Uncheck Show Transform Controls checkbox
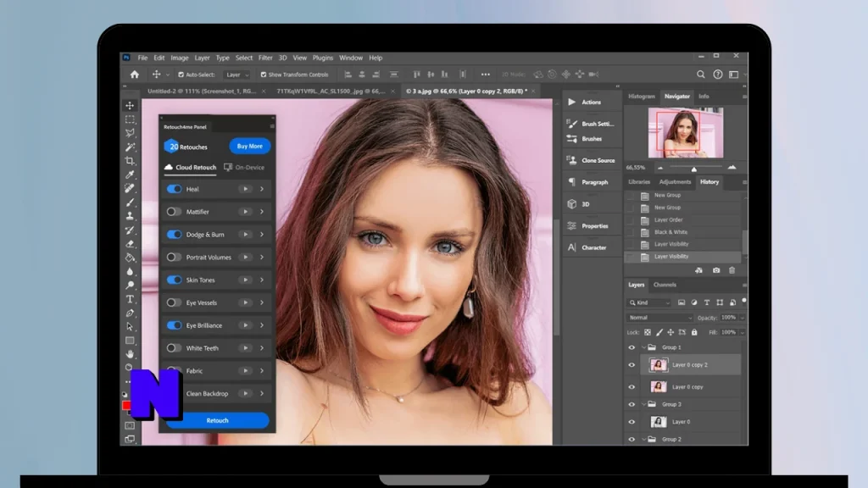 coord(264,75)
